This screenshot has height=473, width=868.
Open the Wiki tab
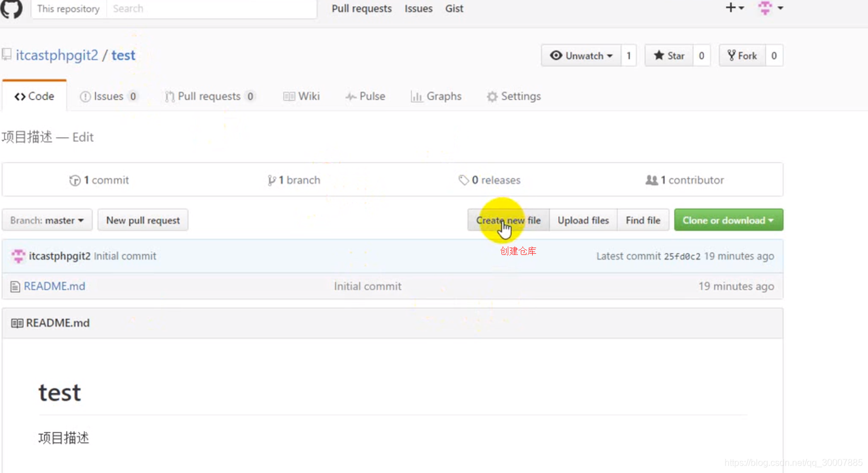coord(302,96)
